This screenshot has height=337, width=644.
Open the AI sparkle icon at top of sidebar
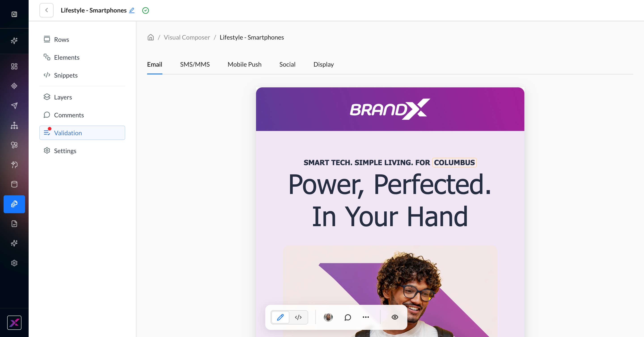[x=14, y=40]
